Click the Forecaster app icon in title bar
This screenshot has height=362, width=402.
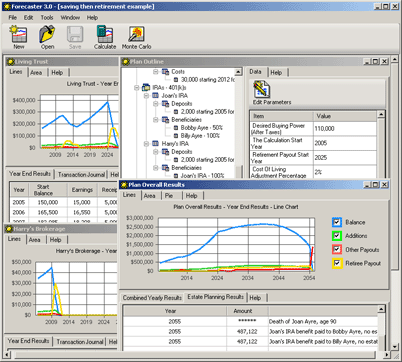pyautogui.click(x=6, y=6)
